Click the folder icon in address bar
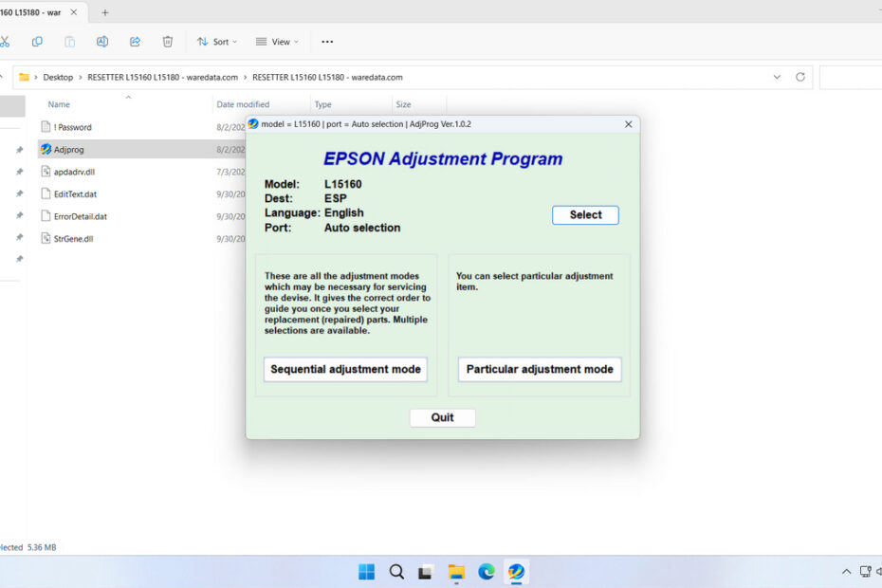Image resolution: width=882 pixels, height=588 pixels. point(24,77)
